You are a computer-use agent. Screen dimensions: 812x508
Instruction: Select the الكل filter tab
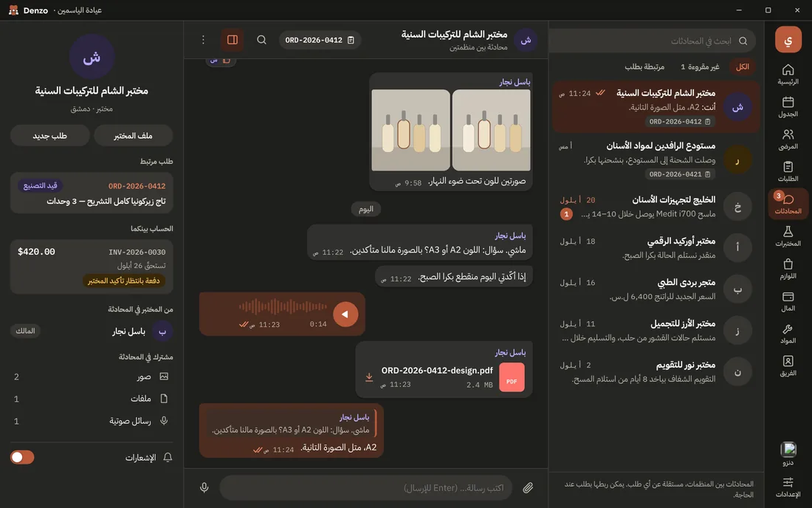click(742, 66)
